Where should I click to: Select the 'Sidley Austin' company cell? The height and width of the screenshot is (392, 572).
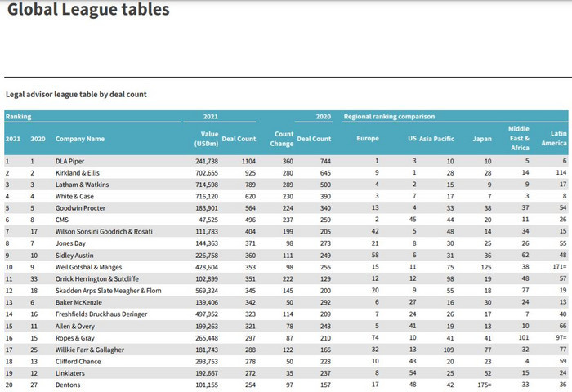(x=74, y=256)
